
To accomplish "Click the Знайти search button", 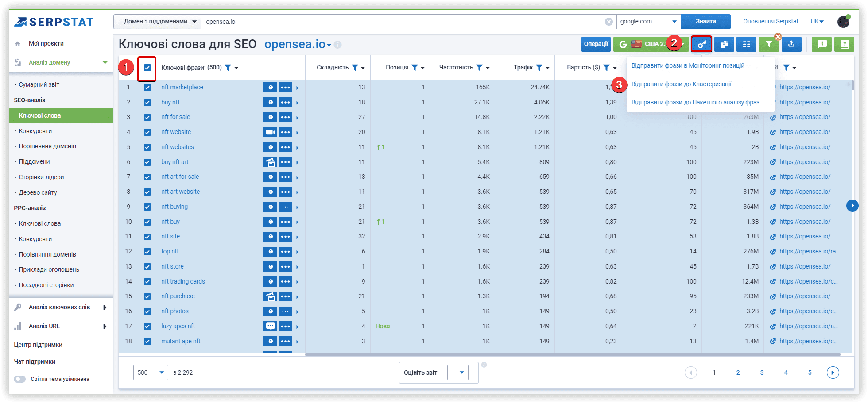I will [705, 22].
